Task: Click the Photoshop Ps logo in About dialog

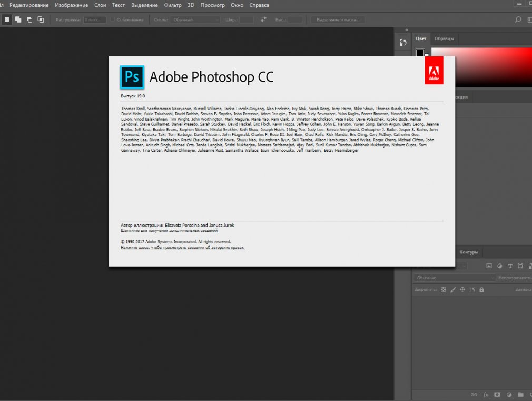Action: tap(132, 77)
